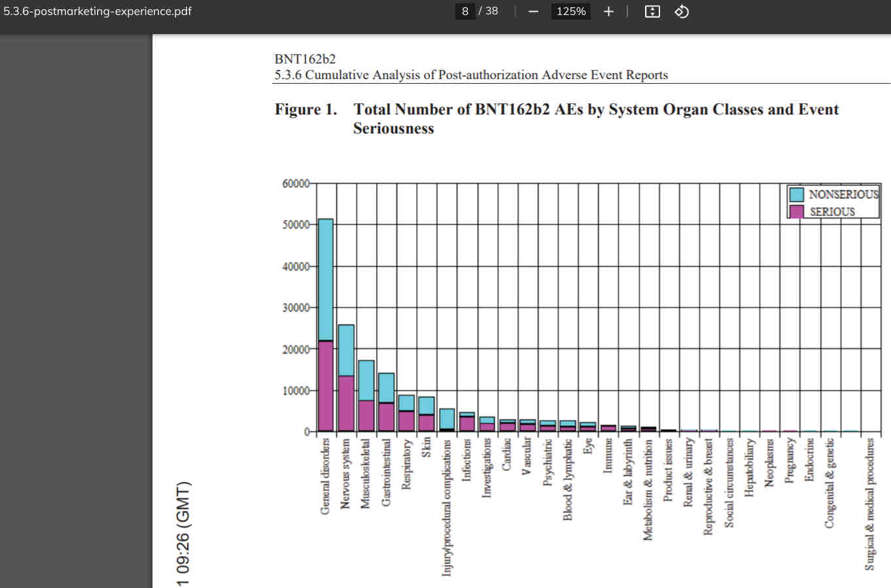
Task: Click the SERIOUS magenta legend swatch
Action: click(796, 211)
